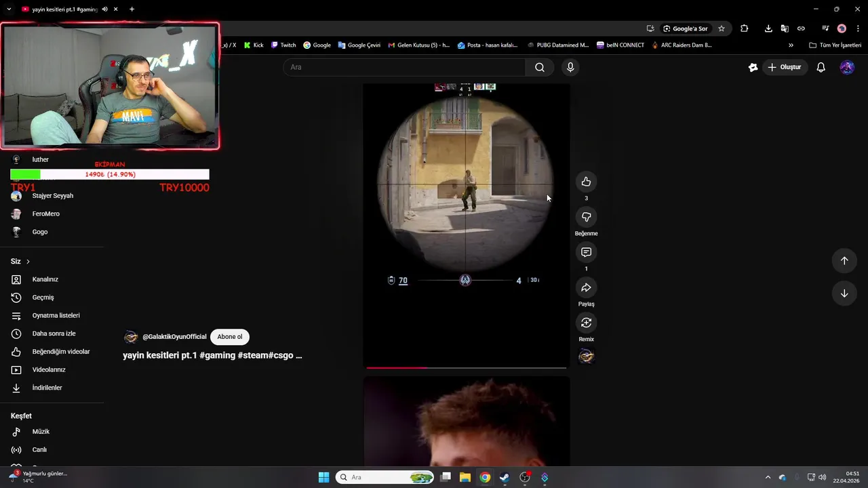This screenshot has height=488, width=868.
Task: Open the Tüm Yer İşaretleri folder
Action: coord(835,45)
